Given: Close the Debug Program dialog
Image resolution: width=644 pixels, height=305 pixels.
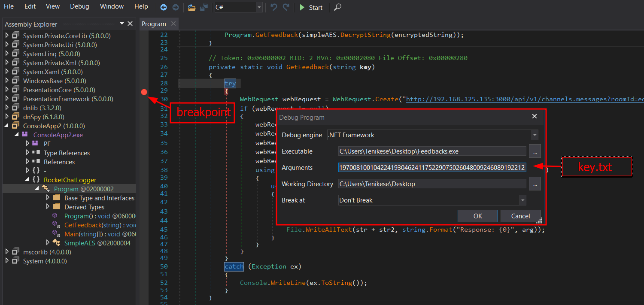Looking at the screenshot, I should tap(535, 116).
